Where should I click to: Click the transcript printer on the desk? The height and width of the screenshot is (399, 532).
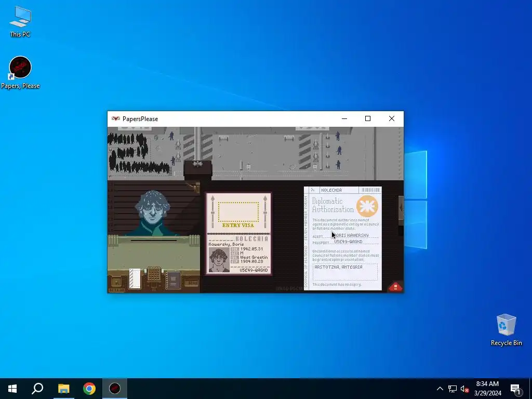[x=154, y=275]
